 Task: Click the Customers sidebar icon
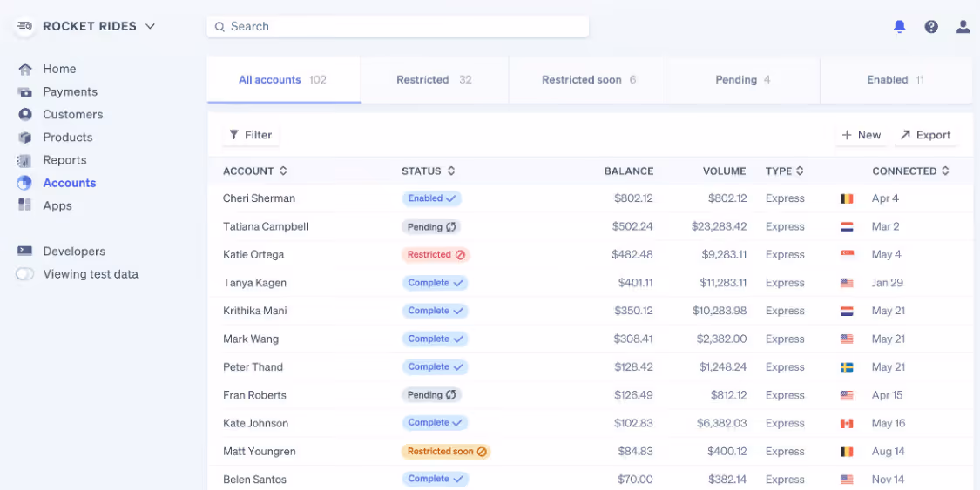[25, 114]
